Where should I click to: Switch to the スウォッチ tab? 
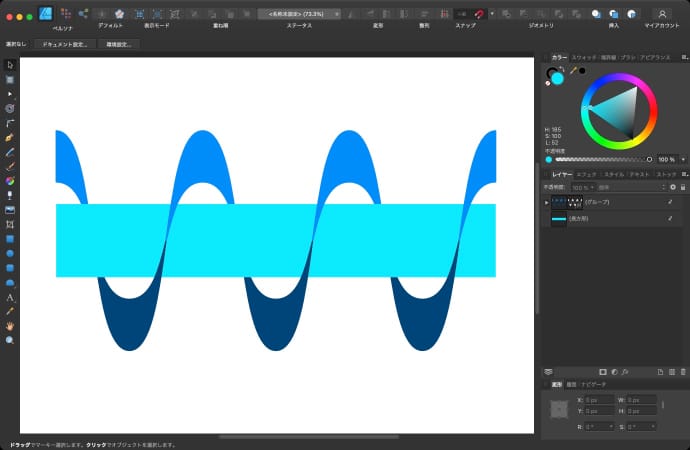point(584,58)
